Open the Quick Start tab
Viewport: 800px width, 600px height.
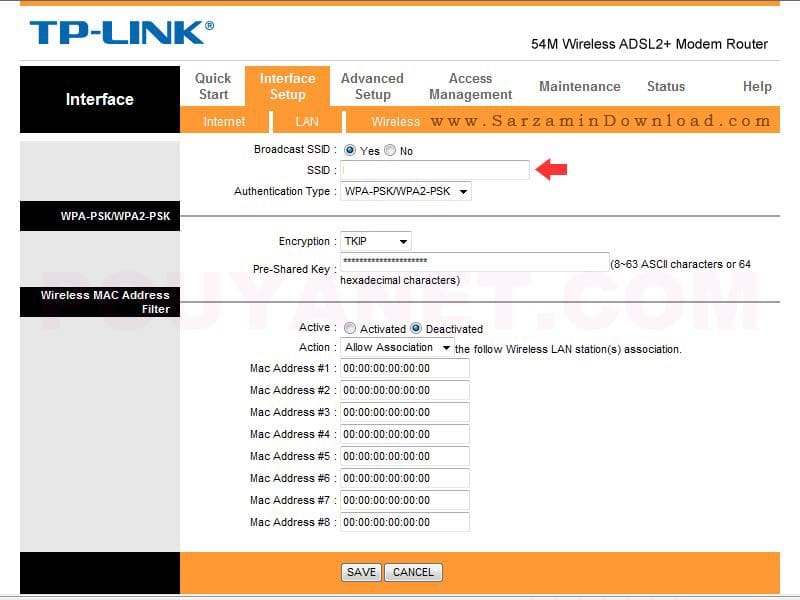point(212,86)
